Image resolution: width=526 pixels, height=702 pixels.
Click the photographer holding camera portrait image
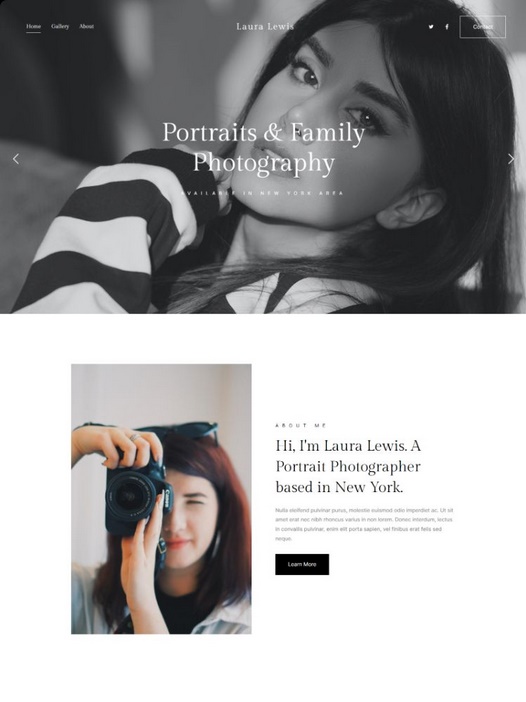pyautogui.click(x=161, y=499)
